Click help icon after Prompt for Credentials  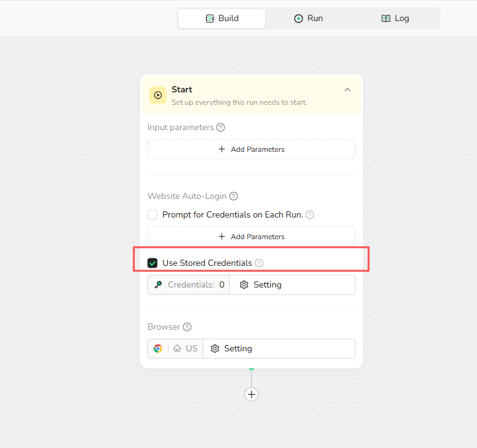click(310, 215)
